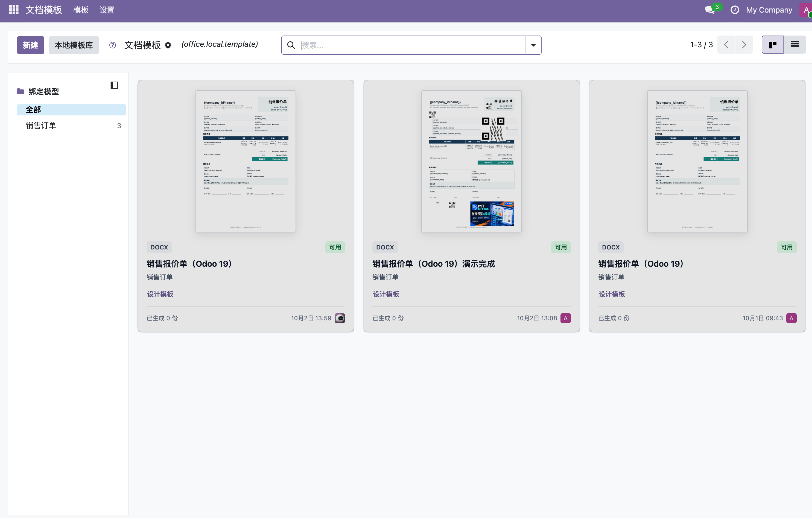This screenshot has height=518, width=812.
Task: Collapse the left filter panel
Action: coord(114,85)
